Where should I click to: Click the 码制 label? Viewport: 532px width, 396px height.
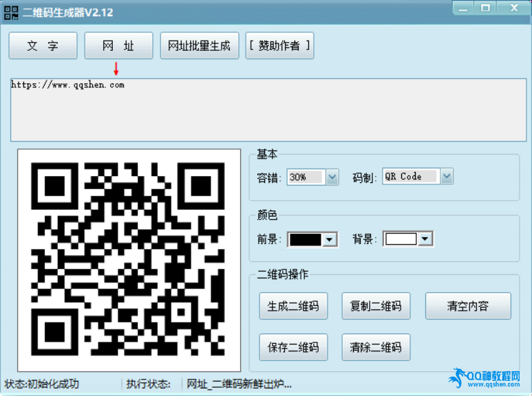[x=364, y=177]
